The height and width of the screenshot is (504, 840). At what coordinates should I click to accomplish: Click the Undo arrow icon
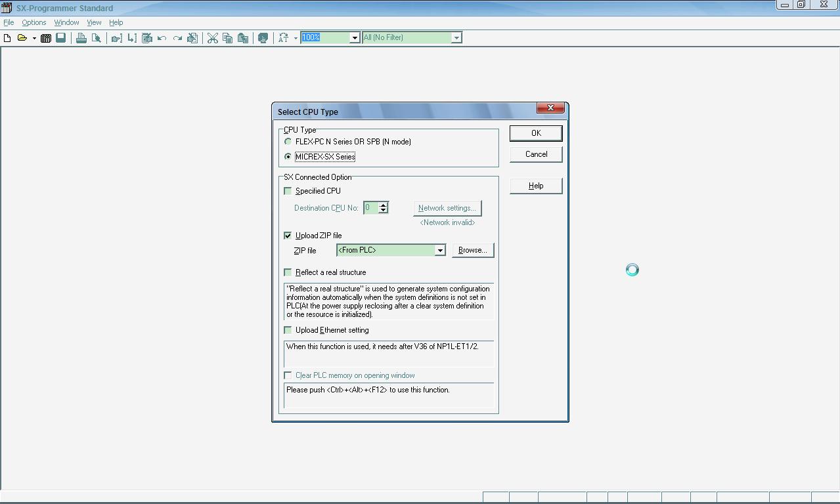click(162, 38)
